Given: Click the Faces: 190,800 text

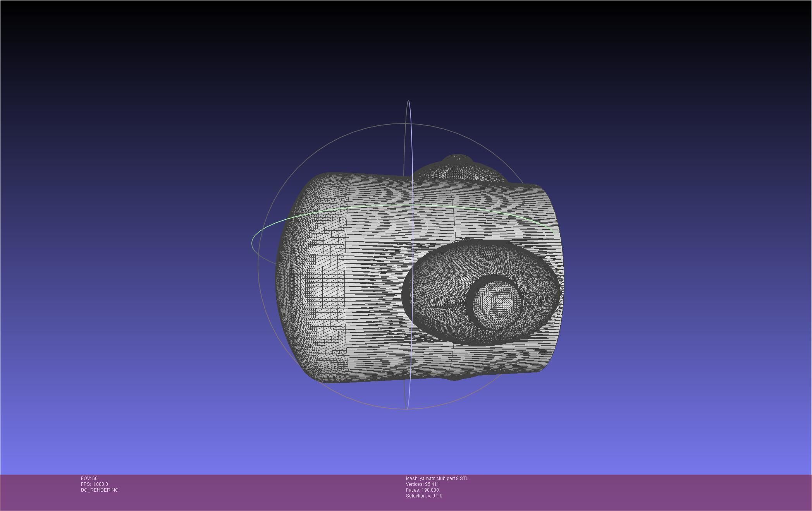Looking at the screenshot, I should (422, 490).
